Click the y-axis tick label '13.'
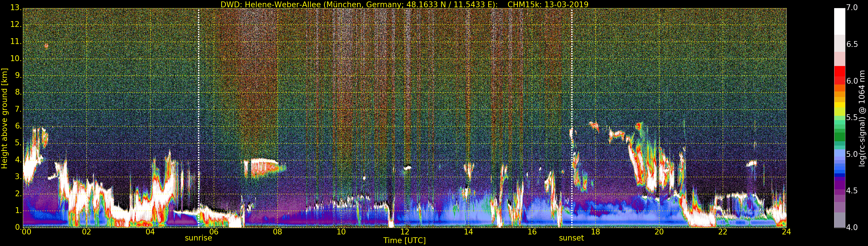Screen dimensions: 868x246 tap(16, 8)
